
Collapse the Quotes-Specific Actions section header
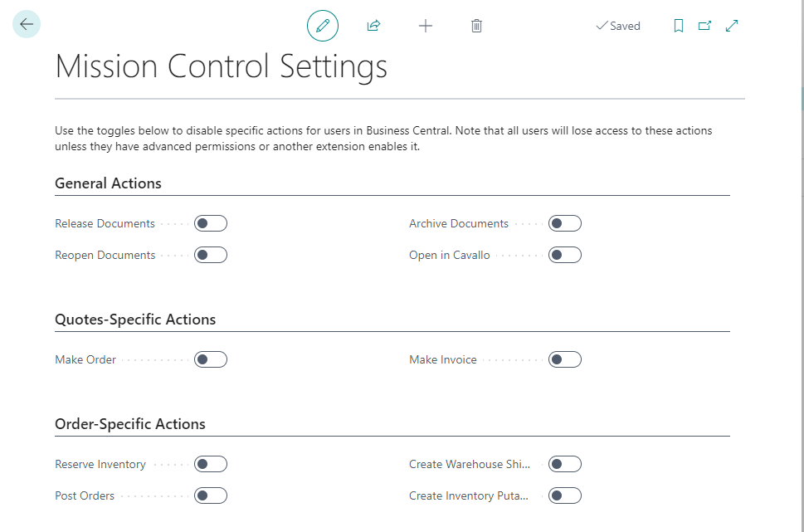pyautogui.click(x=135, y=320)
